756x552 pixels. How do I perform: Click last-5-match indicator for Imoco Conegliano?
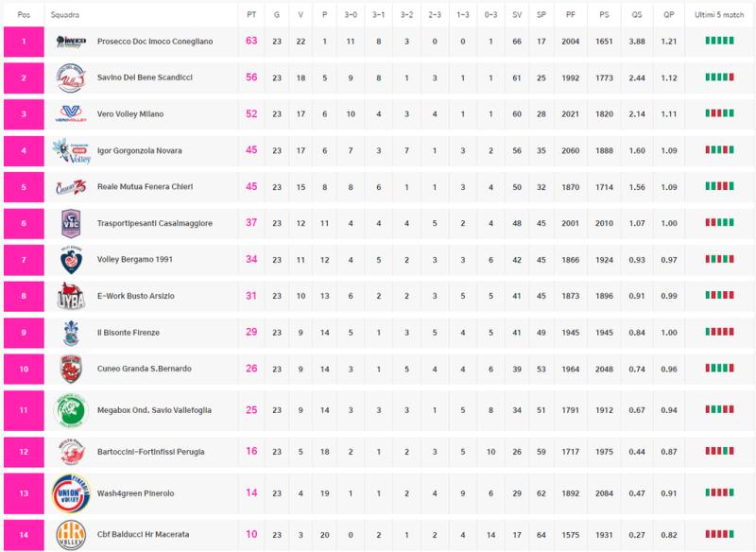(719, 41)
